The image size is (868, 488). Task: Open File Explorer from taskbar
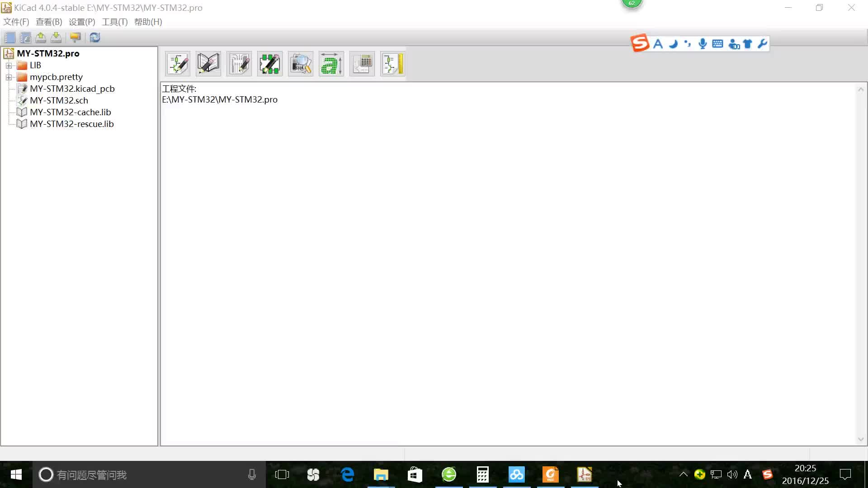coord(381,474)
